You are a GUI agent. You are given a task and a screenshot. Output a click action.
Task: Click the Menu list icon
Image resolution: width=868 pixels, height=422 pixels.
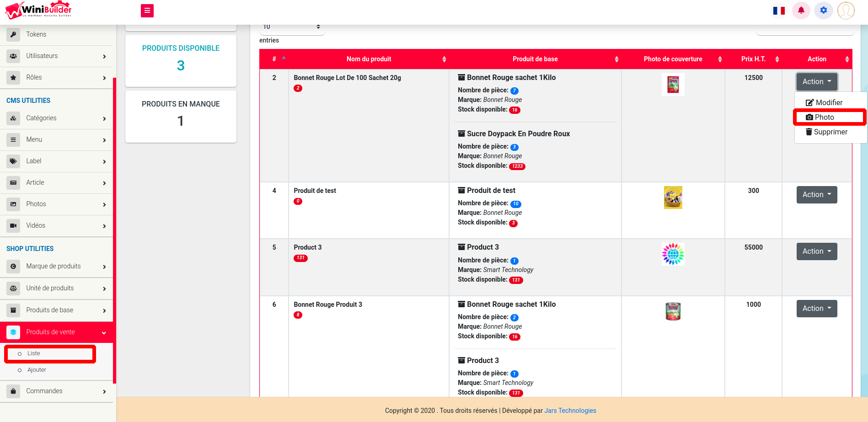click(13, 139)
